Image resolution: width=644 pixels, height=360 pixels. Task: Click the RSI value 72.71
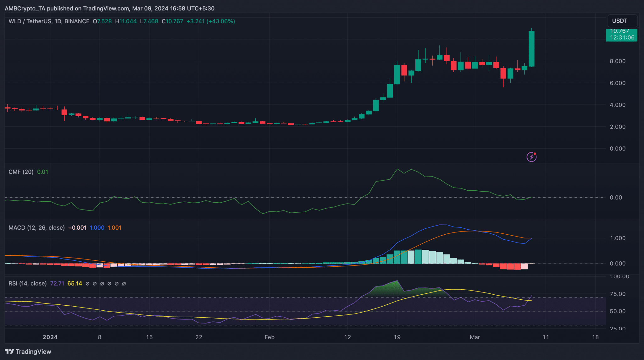[57, 283]
